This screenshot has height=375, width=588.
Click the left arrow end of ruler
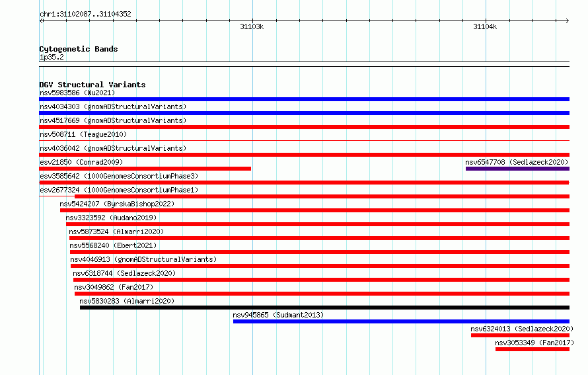[x=41, y=21]
